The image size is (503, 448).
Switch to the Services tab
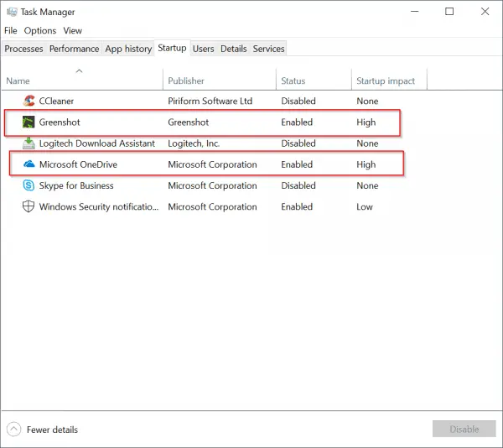click(268, 49)
